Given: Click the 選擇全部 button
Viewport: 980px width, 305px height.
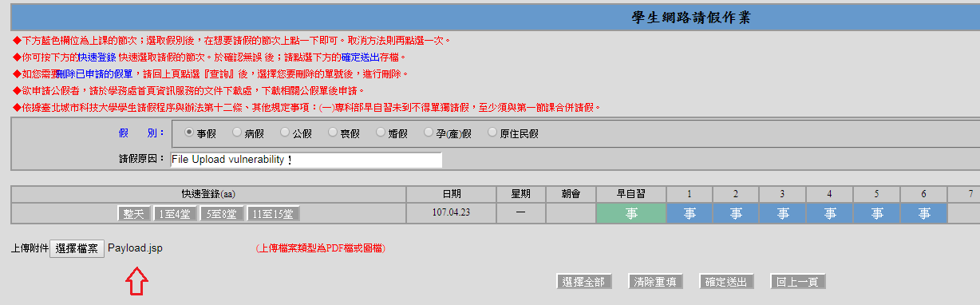Looking at the screenshot, I should coord(584,282).
